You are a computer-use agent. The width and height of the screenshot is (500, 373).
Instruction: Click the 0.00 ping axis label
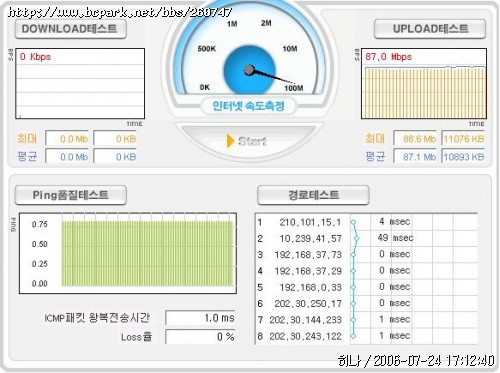[40, 284]
